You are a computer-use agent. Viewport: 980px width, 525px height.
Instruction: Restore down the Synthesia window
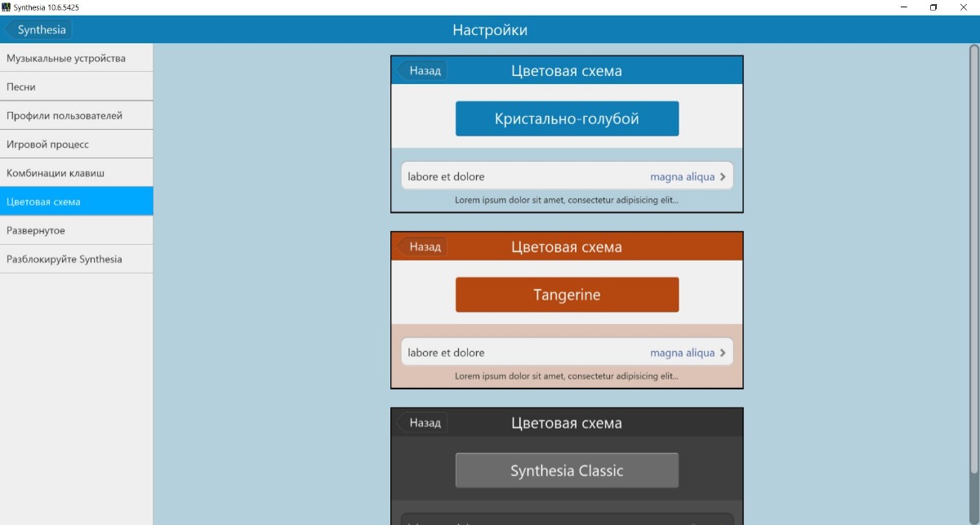933,7
